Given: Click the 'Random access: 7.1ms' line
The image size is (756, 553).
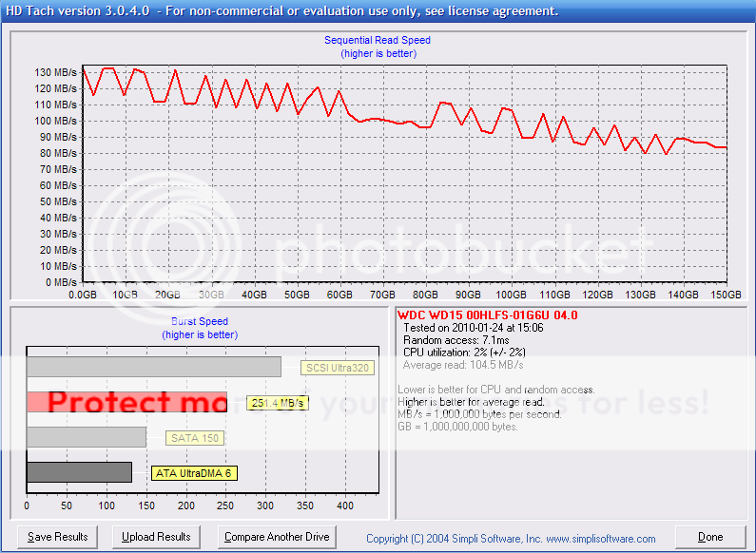Looking at the screenshot, I should pyautogui.click(x=456, y=340).
